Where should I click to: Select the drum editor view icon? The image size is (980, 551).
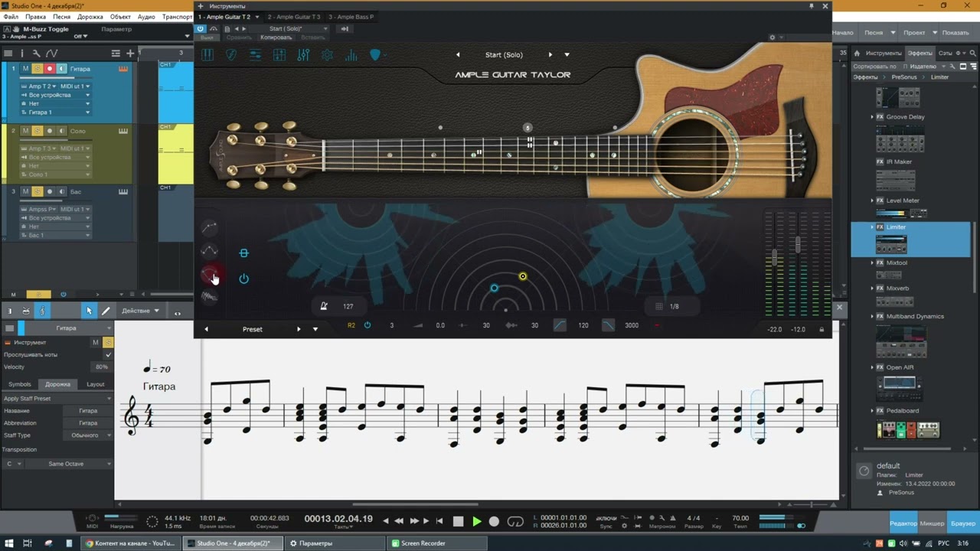click(x=26, y=311)
